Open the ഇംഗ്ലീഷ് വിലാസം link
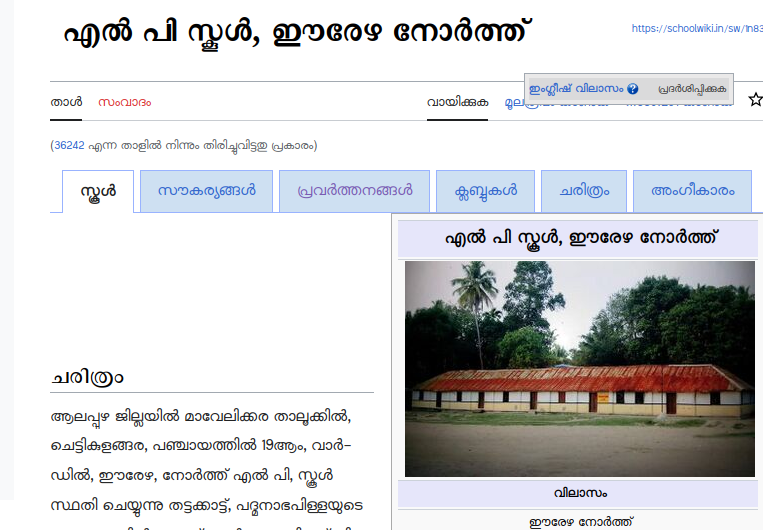 pos(576,89)
